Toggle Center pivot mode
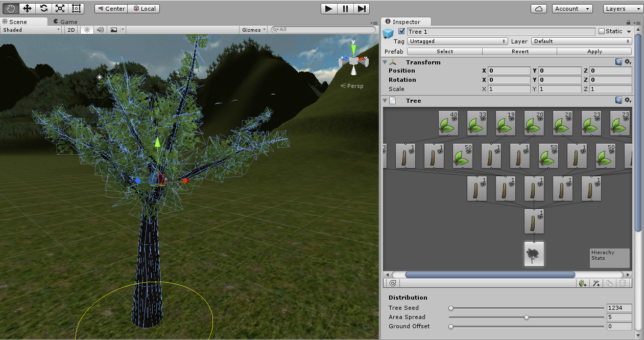Viewport: 644px width, 340px height. (x=111, y=9)
